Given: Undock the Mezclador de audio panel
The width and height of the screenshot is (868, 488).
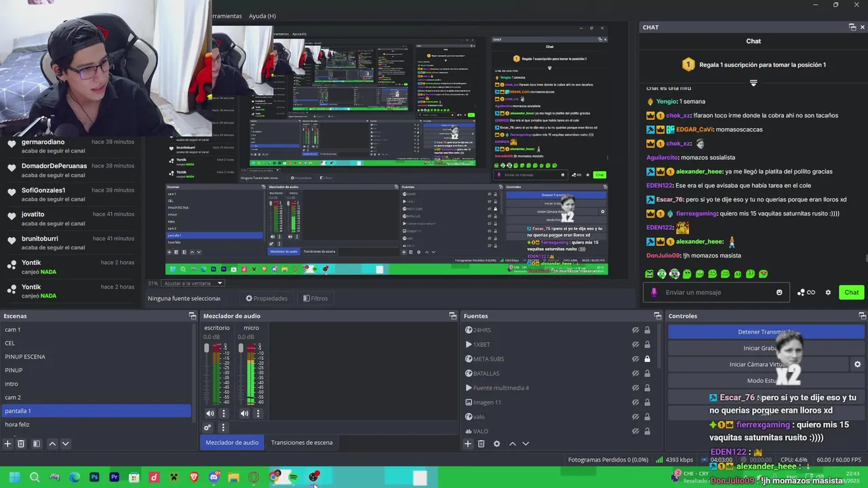Looking at the screenshot, I should [x=453, y=316].
